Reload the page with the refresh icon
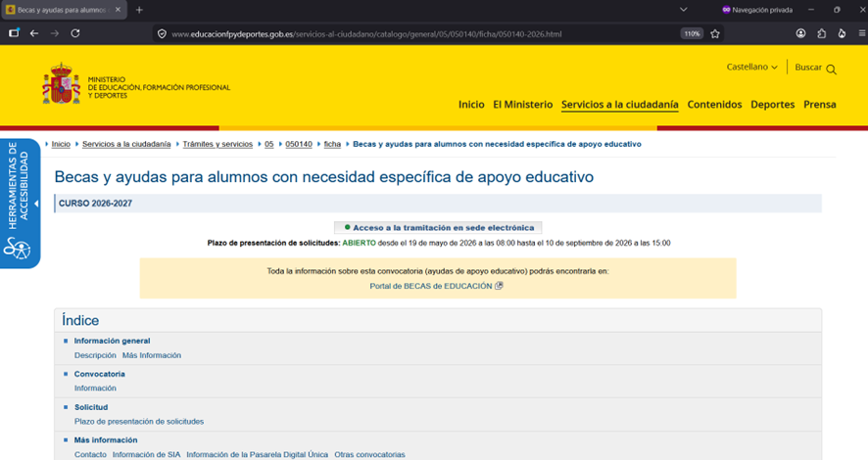868x460 pixels. (x=75, y=33)
